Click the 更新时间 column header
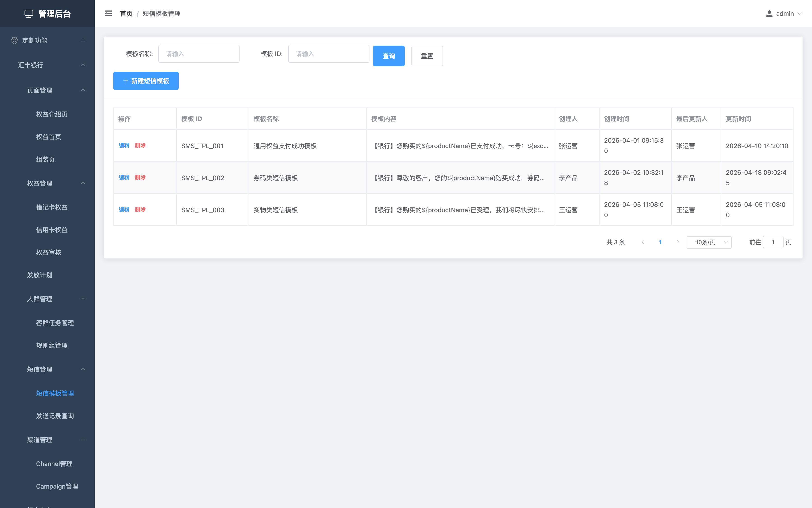This screenshot has width=812, height=508. click(757, 119)
